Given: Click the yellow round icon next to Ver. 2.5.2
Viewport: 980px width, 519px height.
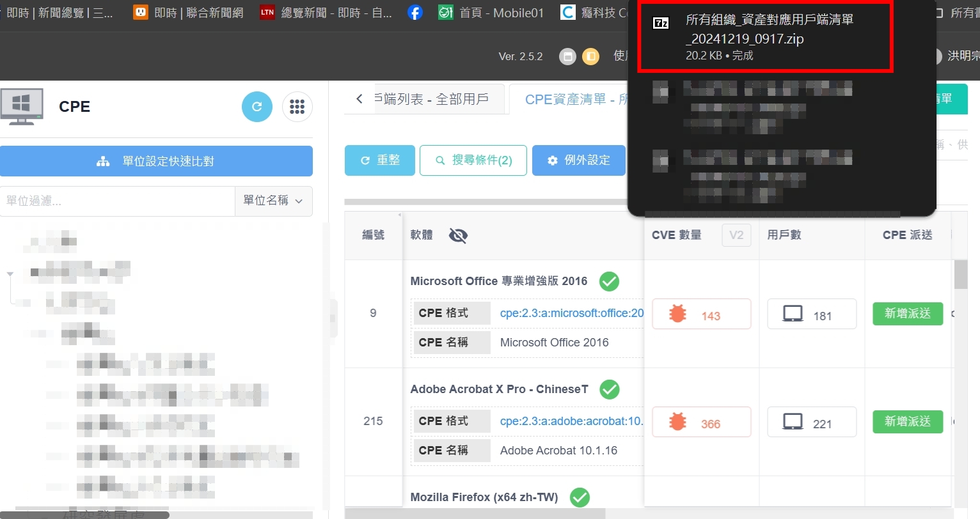Looking at the screenshot, I should [x=590, y=56].
